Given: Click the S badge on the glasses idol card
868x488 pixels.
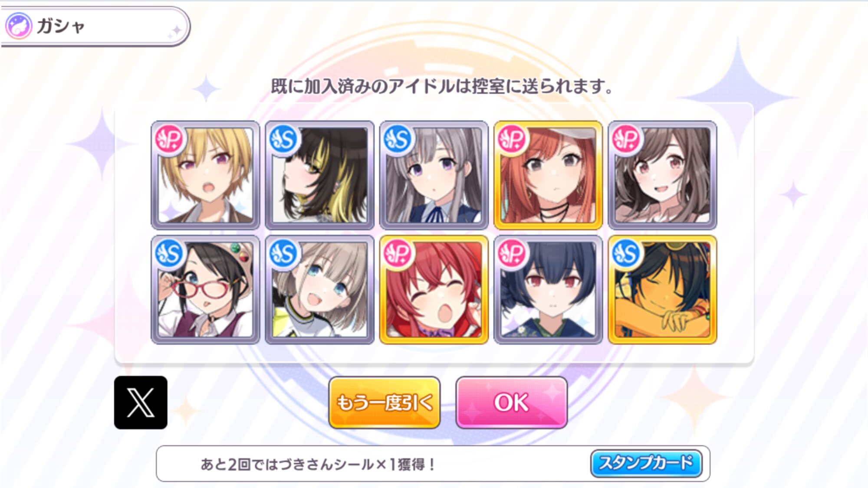Looking at the screenshot, I should click(169, 253).
